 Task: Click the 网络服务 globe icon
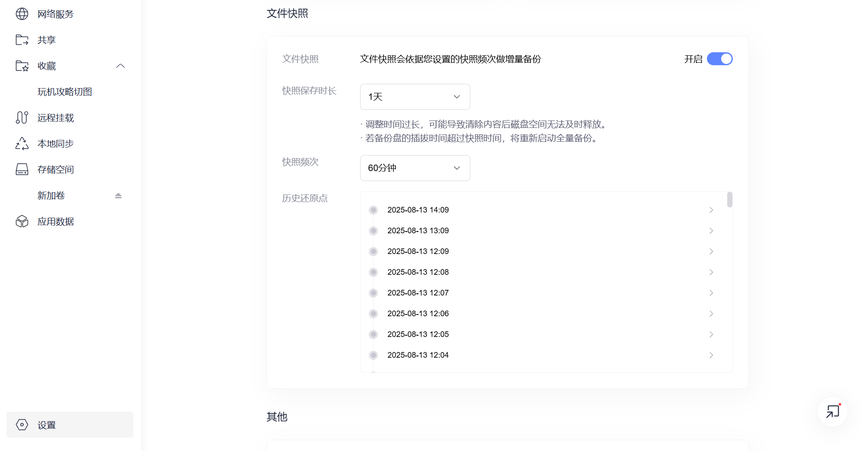pyautogui.click(x=22, y=14)
